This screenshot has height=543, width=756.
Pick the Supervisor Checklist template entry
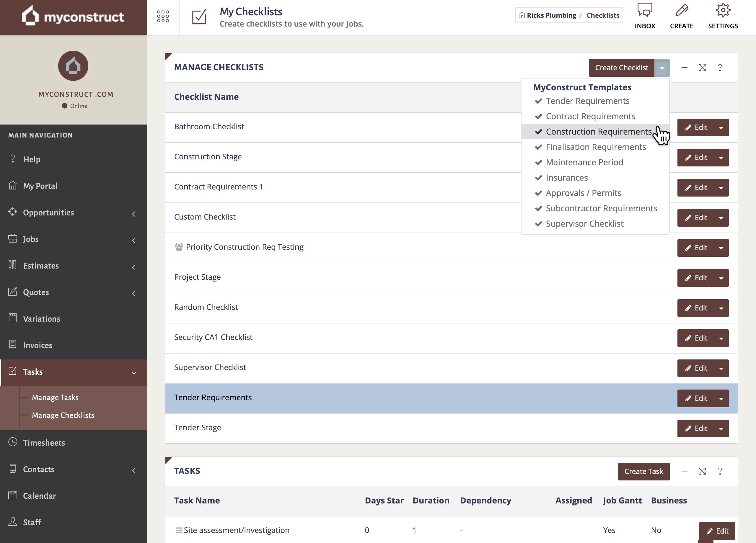(x=584, y=223)
